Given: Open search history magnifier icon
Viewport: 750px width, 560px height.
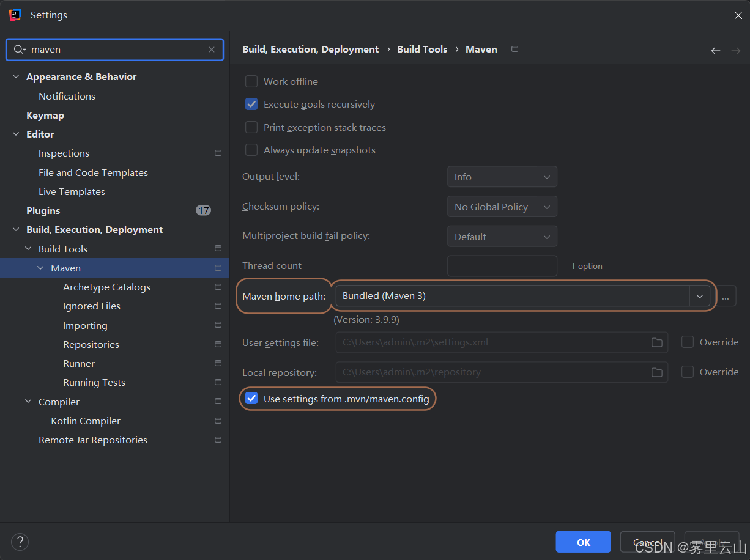Looking at the screenshot, I should pyautogui.click(x=19, y=50).
